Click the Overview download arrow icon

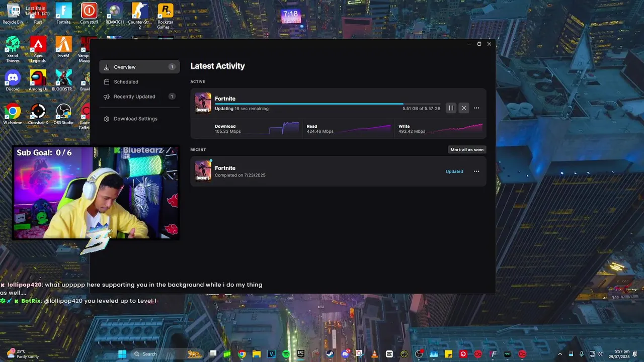tap(107, 67)
